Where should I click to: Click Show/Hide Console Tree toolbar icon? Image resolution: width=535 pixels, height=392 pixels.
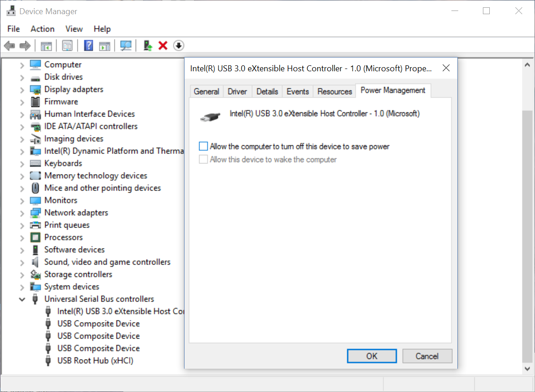click(46, 46)
